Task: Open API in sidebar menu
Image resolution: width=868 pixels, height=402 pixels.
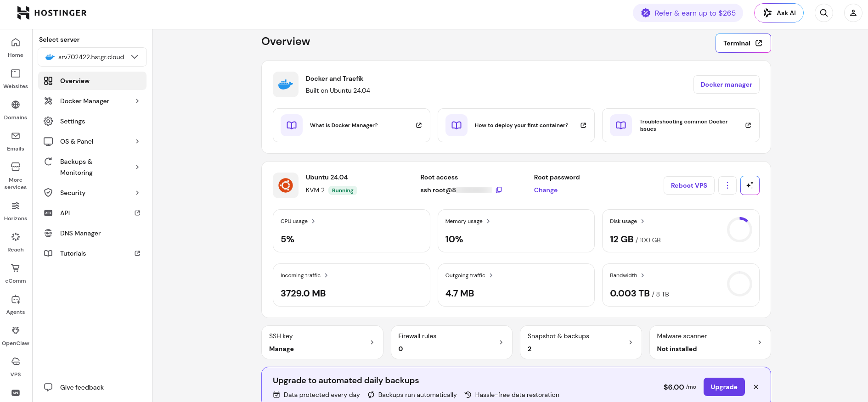Action: (x=92, y=213)
